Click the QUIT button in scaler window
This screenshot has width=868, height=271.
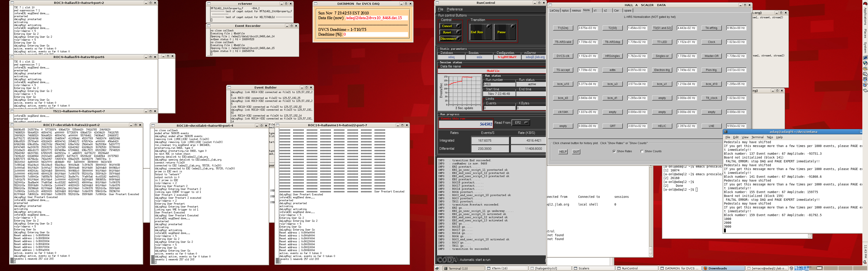point(576,152)
